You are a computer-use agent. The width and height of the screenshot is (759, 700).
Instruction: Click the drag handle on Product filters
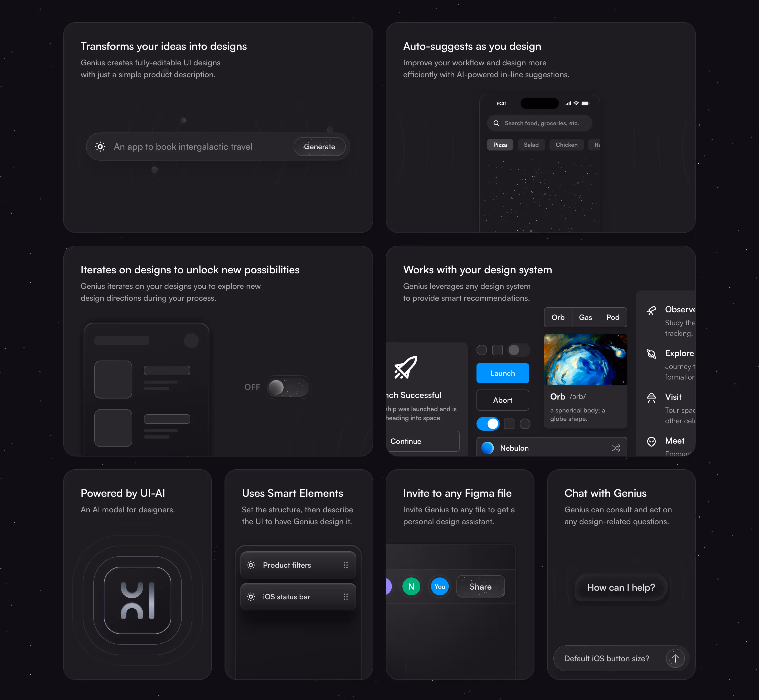coord(346,565)
